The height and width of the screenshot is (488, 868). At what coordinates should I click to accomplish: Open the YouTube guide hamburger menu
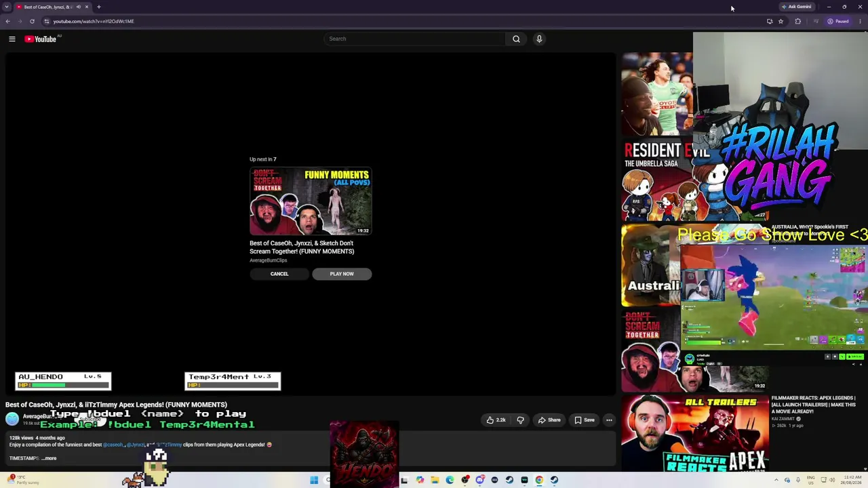12,39
